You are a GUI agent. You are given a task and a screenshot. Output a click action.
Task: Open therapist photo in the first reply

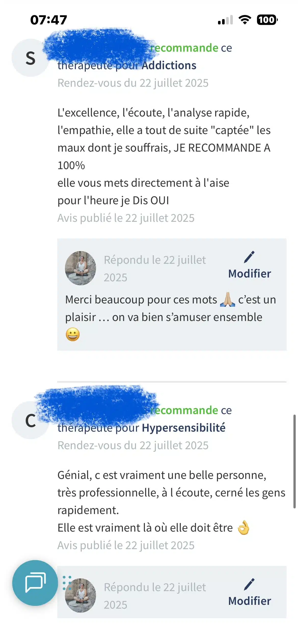pos(80,268)
